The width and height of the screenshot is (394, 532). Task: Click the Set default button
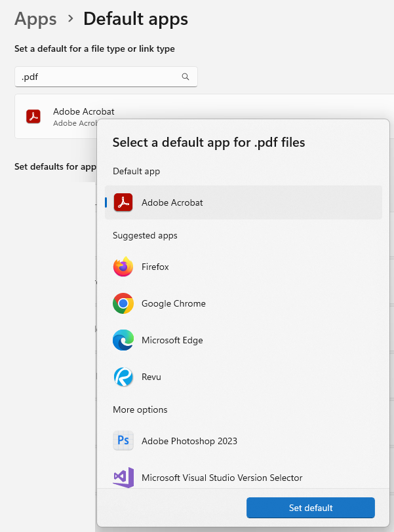311,508
